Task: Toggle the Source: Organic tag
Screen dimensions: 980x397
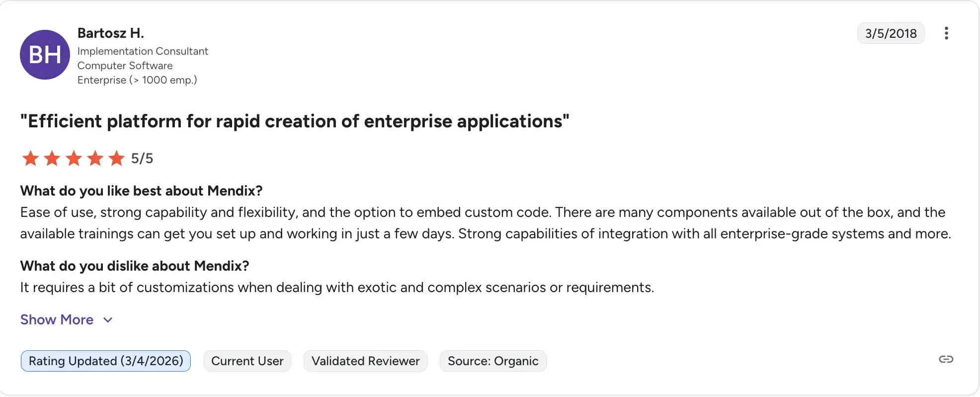Action: click(x=492, y=361)
